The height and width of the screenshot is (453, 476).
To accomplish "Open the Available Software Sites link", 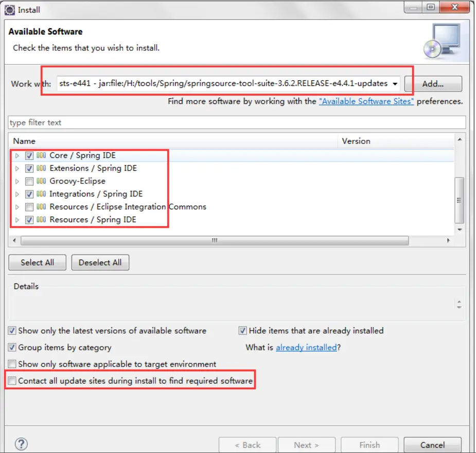I will point(366,101).
